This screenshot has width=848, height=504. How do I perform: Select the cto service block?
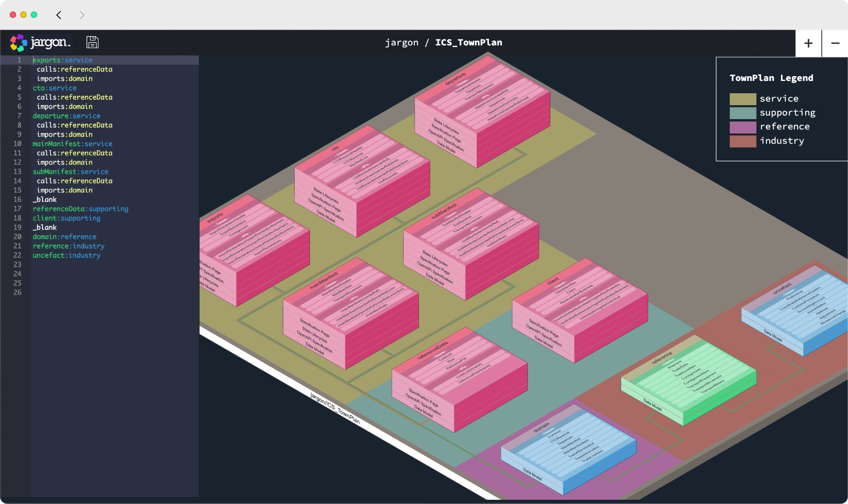point(362,181)
